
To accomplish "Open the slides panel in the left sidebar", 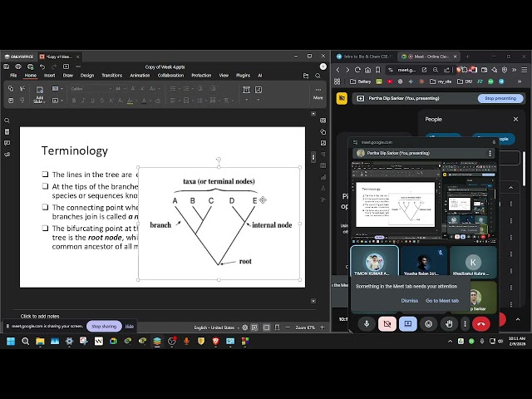I will [7, 131].
